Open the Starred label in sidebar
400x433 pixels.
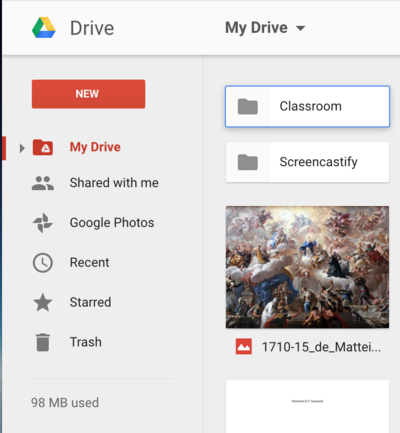pyautogui.click(x=90, y=302)
